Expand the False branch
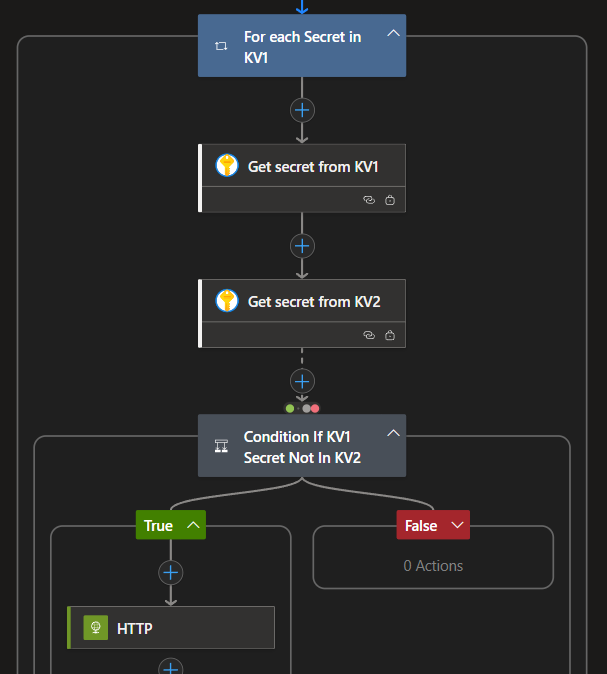 pyautogui.click(x=458, y=525)
